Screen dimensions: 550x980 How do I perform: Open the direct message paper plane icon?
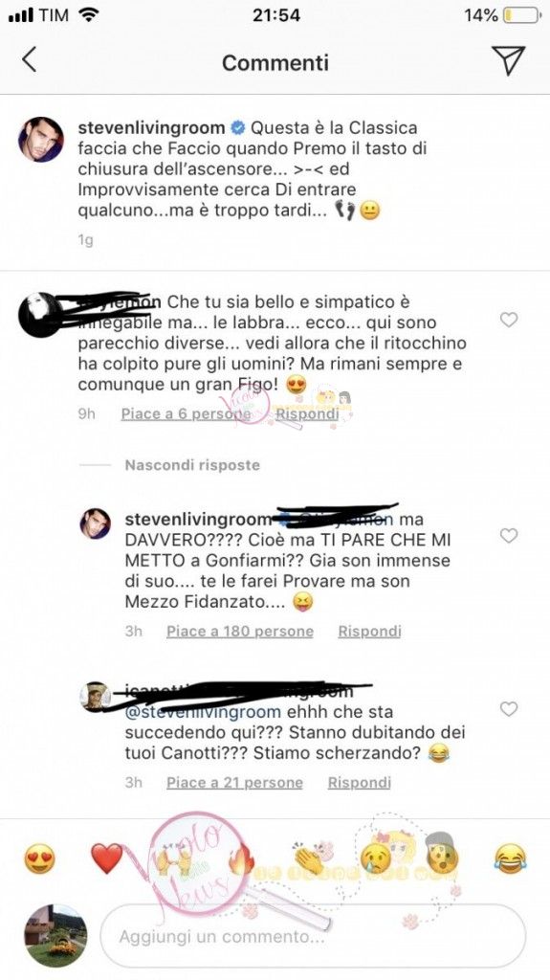click(508, 60)
